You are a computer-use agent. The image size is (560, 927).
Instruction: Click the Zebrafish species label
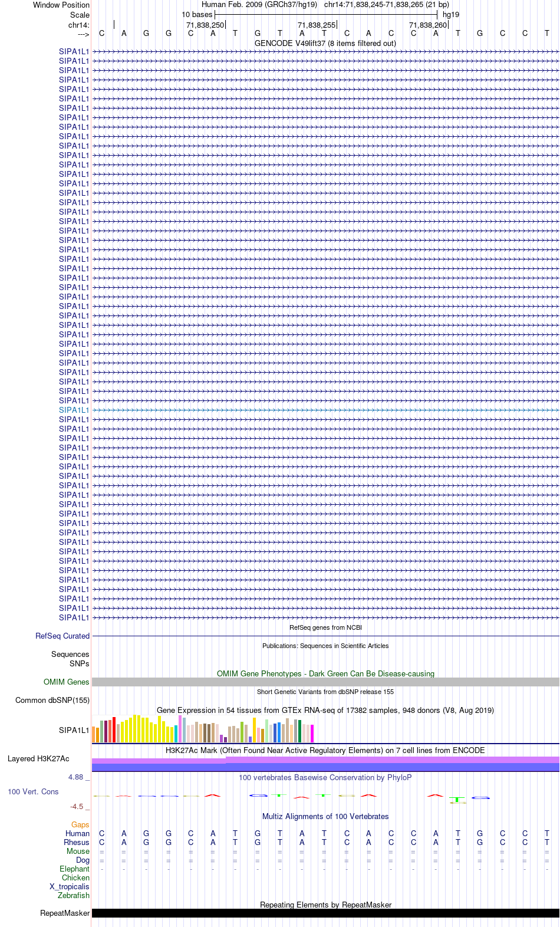click(74, 895)
